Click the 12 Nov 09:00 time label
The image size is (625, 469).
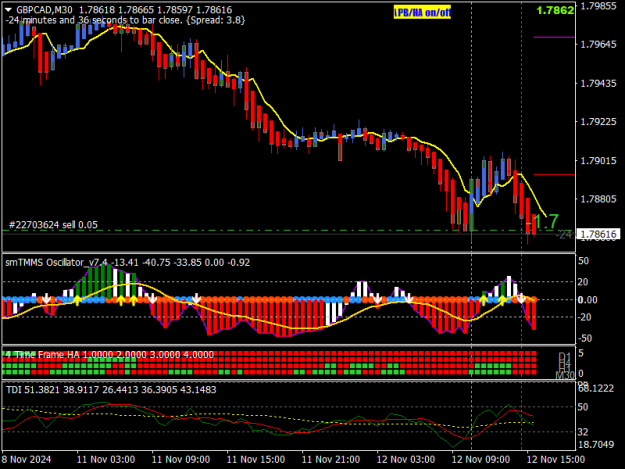click(x=481, y=459)
